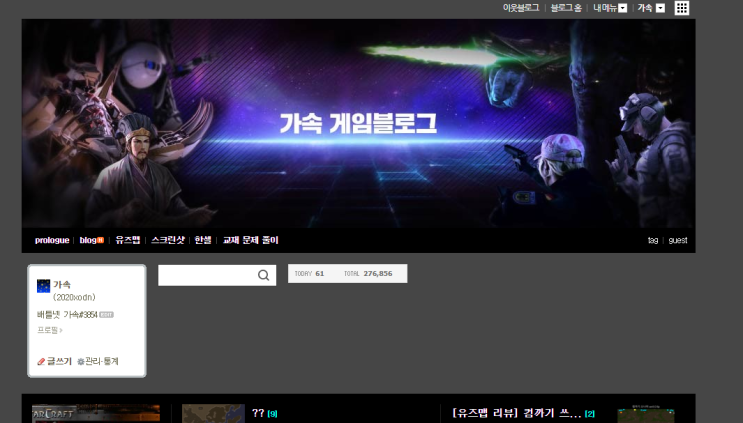The image size is (743, 423).
Task: Open the [9] comment count link
Action: click(272, 414)
